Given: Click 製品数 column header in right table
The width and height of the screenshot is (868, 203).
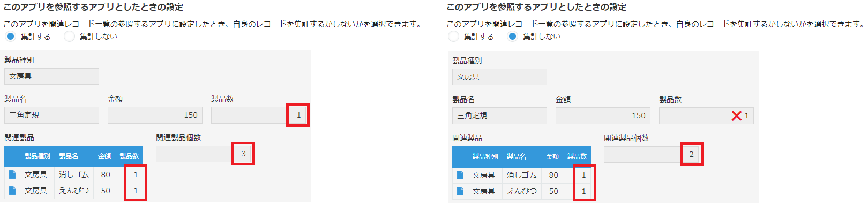Looking at the screenshot, I should [x=577, y=157].
